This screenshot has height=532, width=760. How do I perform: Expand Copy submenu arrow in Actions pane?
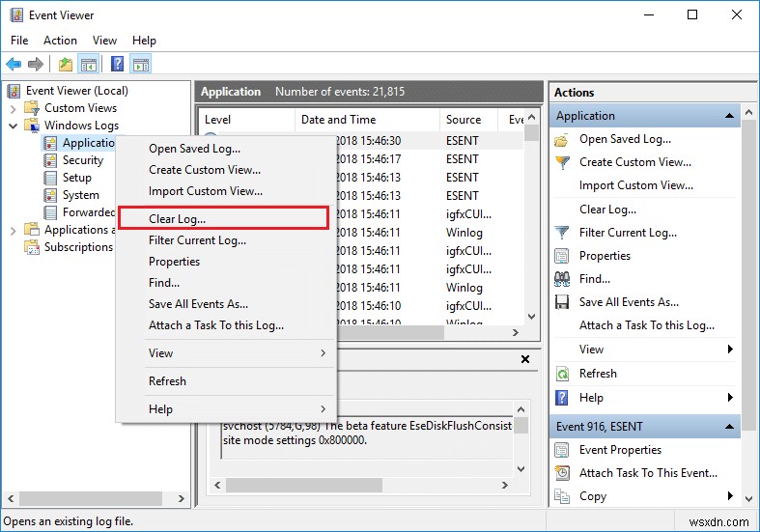(x=730, y=495)
